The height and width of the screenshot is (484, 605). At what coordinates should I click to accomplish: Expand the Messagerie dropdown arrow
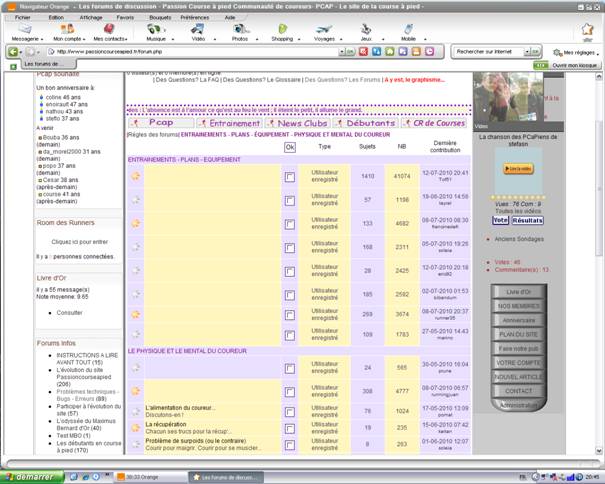[42, 39]
